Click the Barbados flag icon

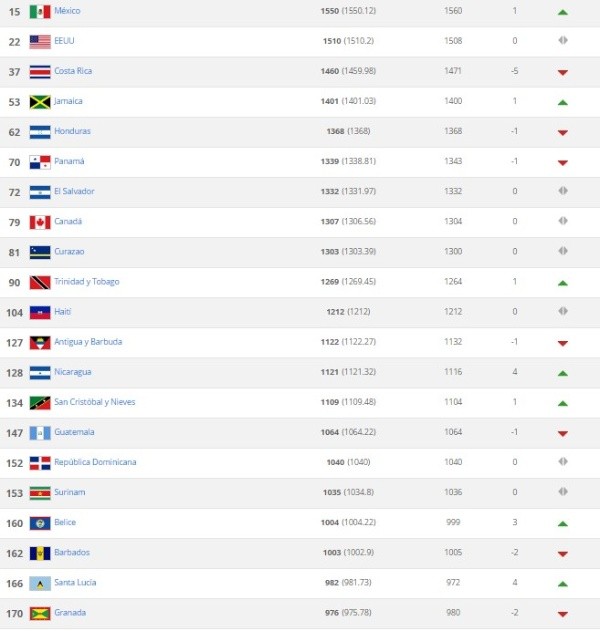click(x=40, y=553)
